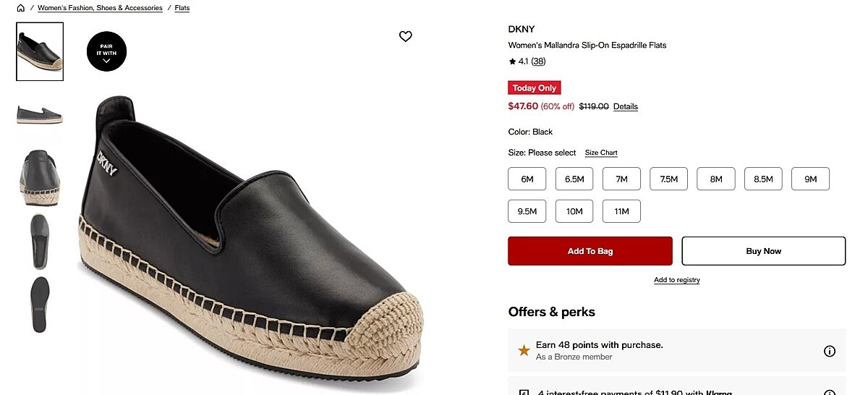Viewport: 868px width, 395px height.
Task: Open the 38 reviews link
Action: (x=538, y=61)
